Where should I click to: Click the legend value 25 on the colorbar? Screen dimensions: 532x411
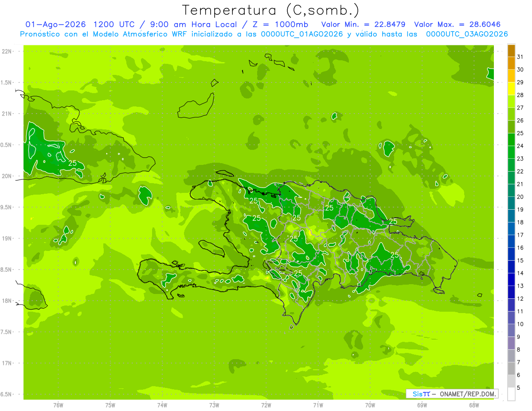click(x=520, y=133)
